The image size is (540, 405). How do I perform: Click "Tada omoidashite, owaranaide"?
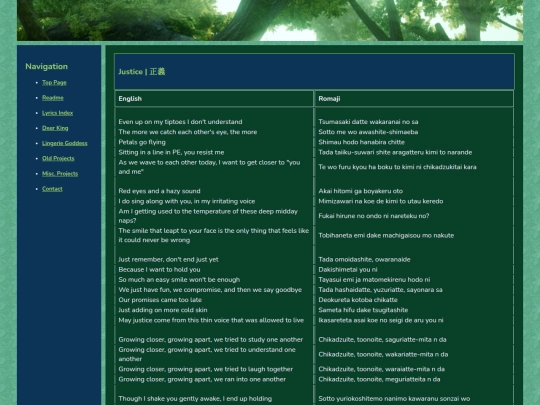tap(364, 260)
